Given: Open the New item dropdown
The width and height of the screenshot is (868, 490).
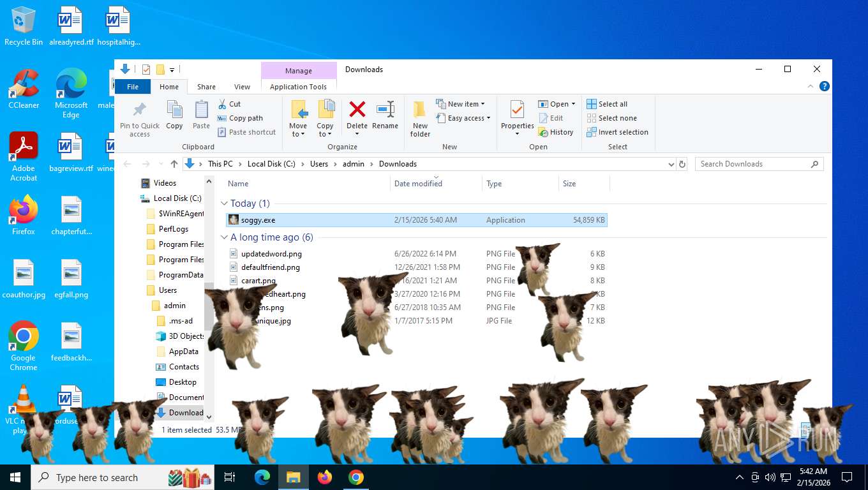Looking at the screenshot, I should [x=461, y=104].
